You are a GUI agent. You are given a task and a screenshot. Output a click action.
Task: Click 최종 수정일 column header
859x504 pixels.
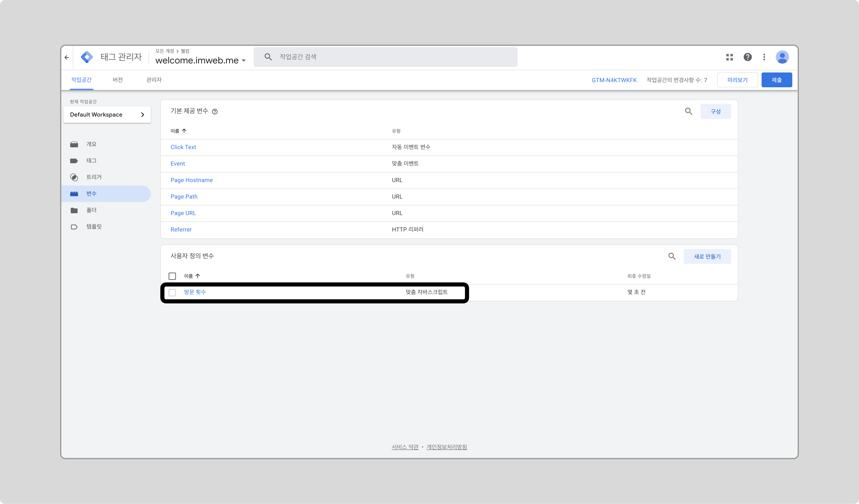pos(639,276)
